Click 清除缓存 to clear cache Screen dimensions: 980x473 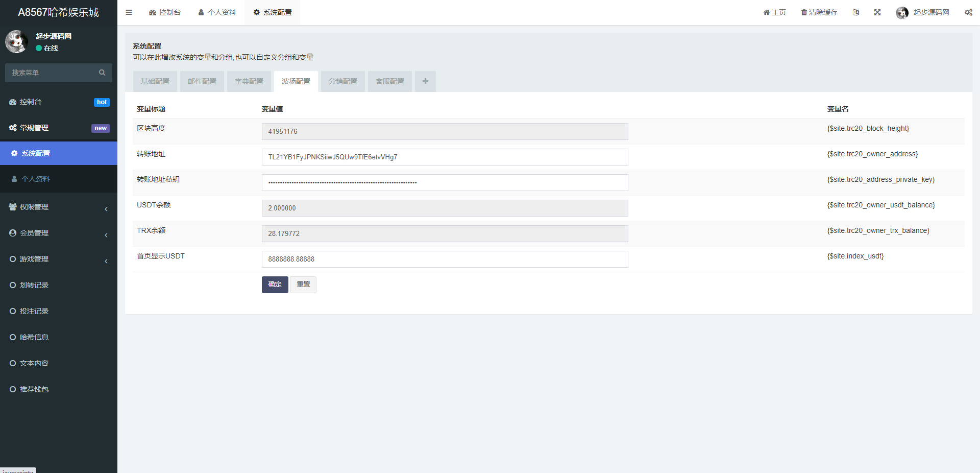click(x=819, y=12)
